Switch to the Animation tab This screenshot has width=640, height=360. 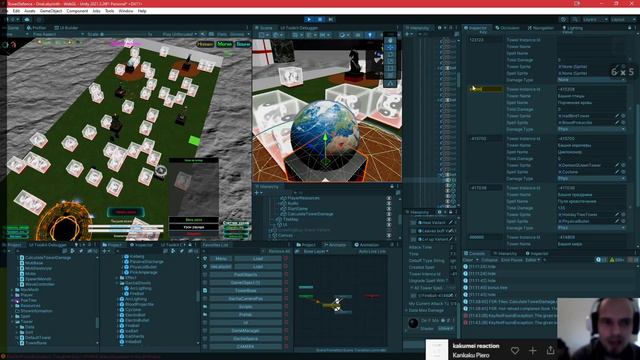(x=366, y=245)
